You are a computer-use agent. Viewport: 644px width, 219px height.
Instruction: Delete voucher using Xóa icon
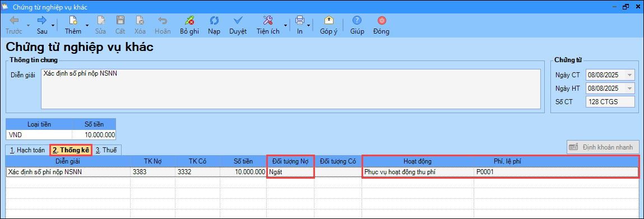[x=140, y=25]
